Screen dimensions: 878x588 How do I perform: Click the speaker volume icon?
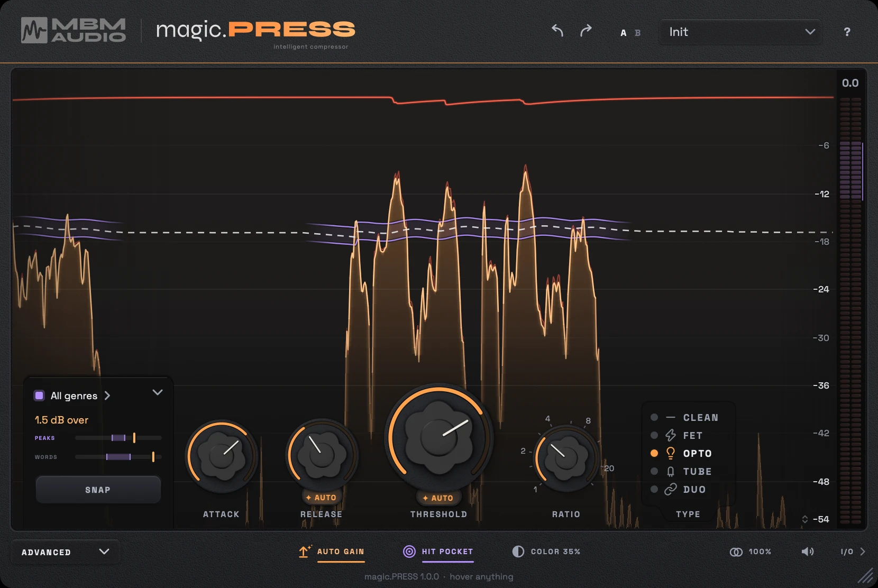pyautogui.click(x=807, y=552)
